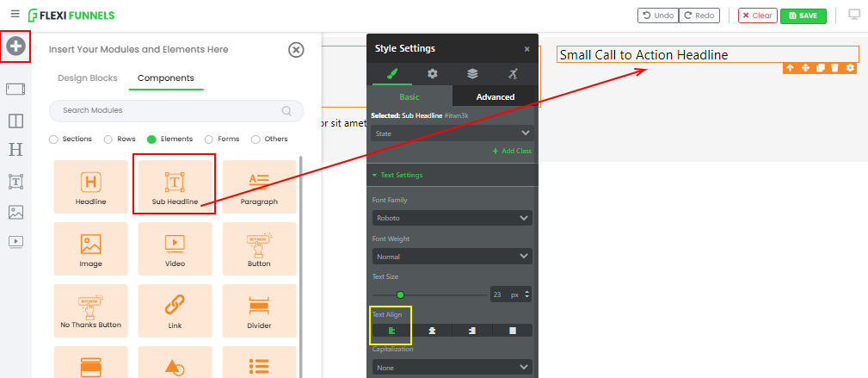Open settings gear on the headline toolbar
The width and height of the screenshot is (868, 378).
pyautogui.click(x=850, y=68)
